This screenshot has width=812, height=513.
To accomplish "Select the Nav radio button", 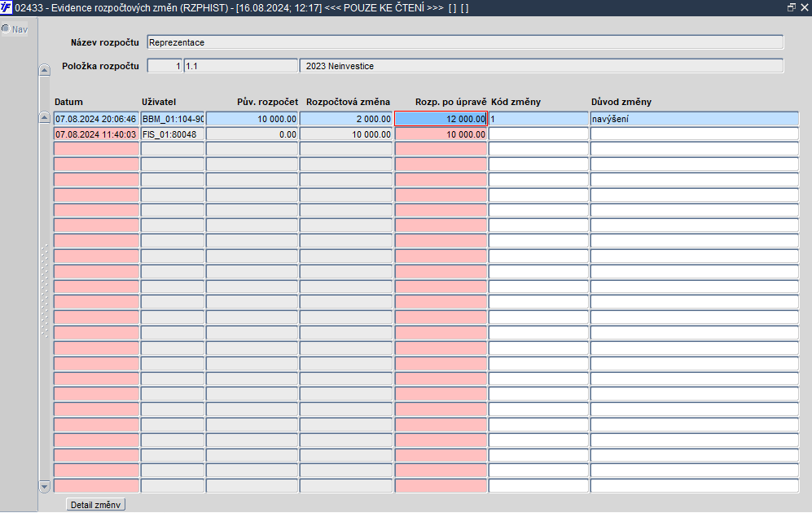I will click(6, 28).
